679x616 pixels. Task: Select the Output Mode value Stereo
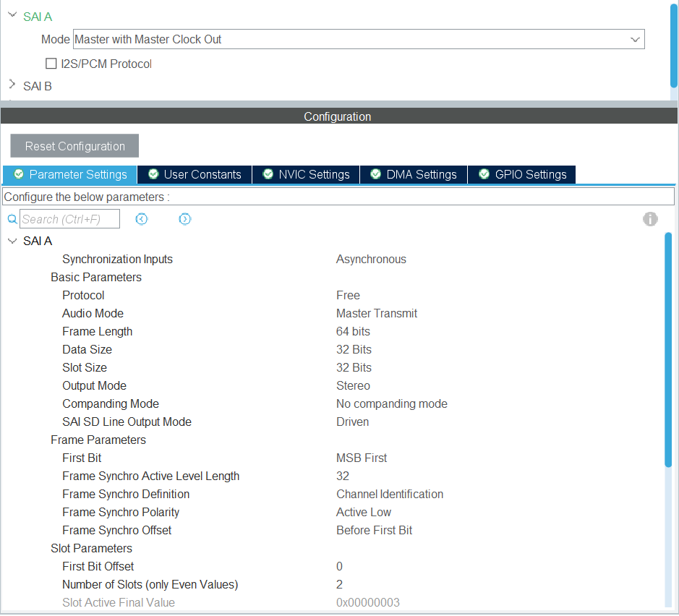353,385
